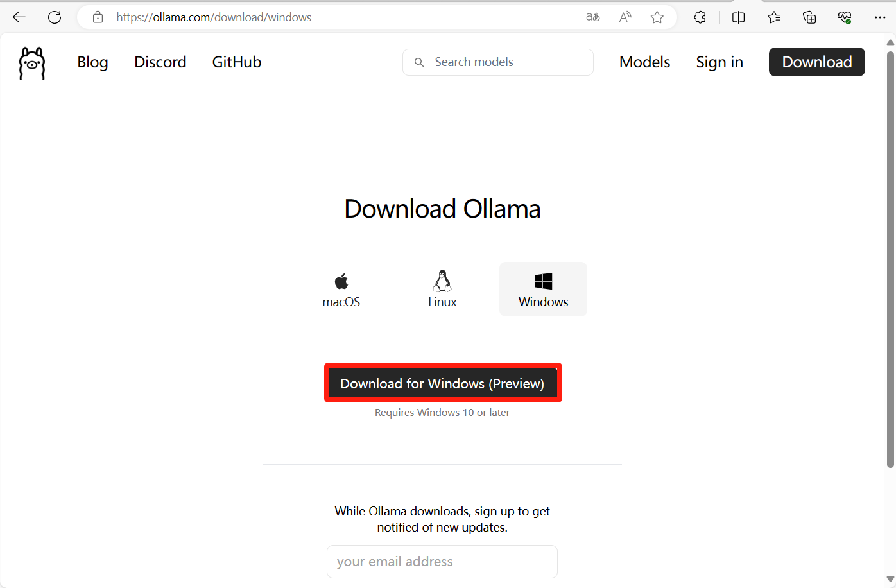The width and height of the screenshot is (896, 588).
Task: Open the favorites list icon
Action: pyautogui.click(x=774, y=17)
